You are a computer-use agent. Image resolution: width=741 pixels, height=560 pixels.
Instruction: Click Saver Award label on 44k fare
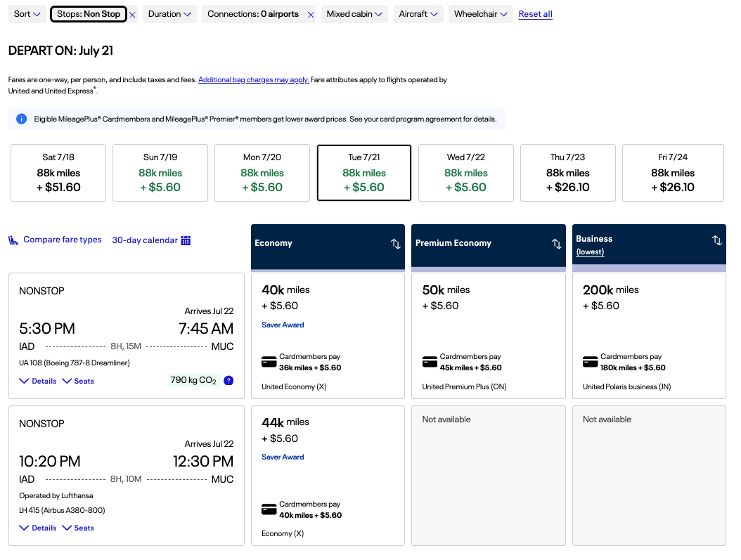point(283,457)
